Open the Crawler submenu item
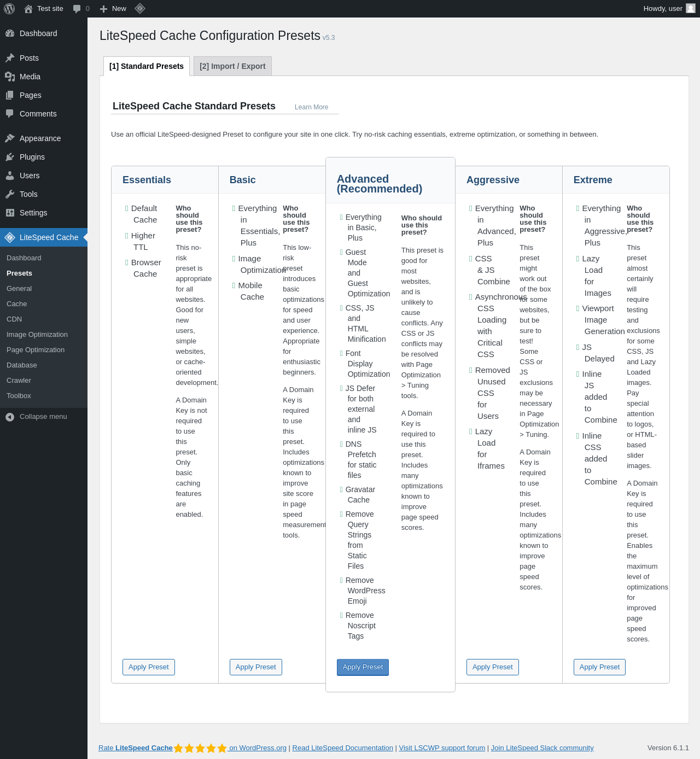700x759 pixels. point(19,381)
